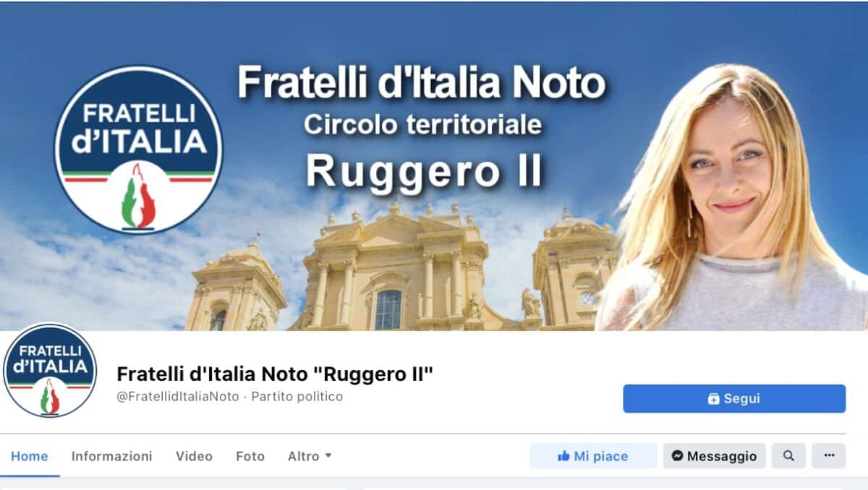This screenshot has height=490, width=868.
Task: Switch to the Home tab
Action: coord(30,456)
